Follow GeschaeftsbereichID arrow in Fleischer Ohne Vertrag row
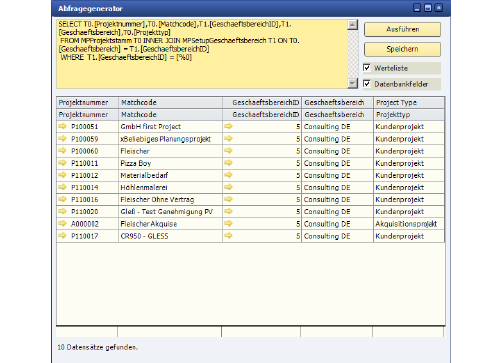The image size is (502, 363). (x=228, y=199)
